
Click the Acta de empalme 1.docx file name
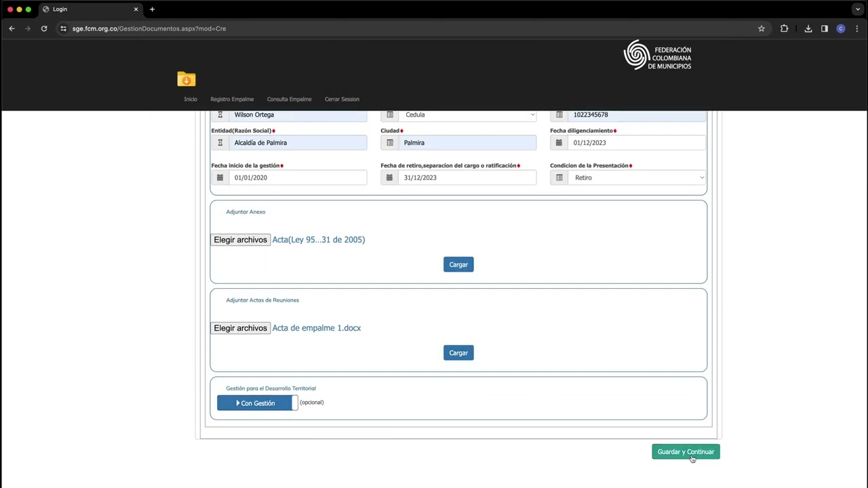pyautogui.click(x=317, y=327)
